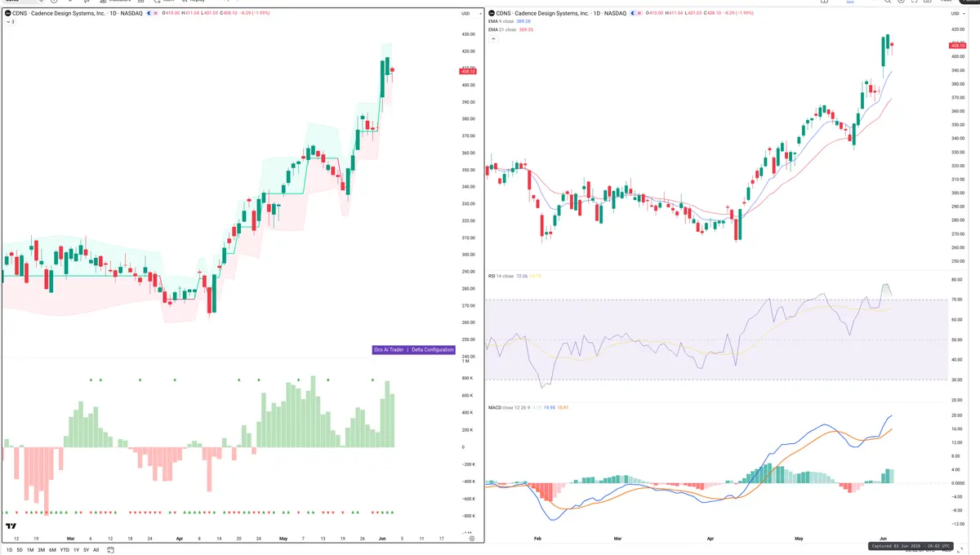The width and height of the screenshot is (980, 555).
Task: Click red 408.10 price label on left chart axis
Action: click(469, 72)
